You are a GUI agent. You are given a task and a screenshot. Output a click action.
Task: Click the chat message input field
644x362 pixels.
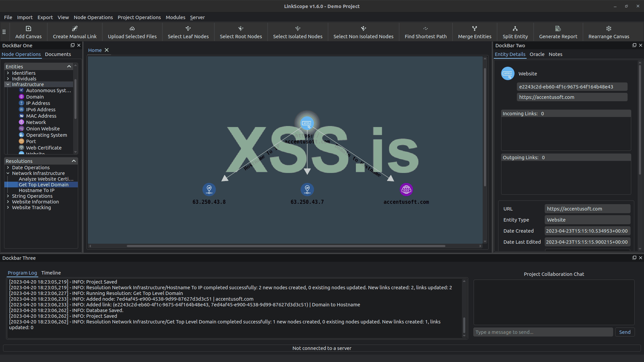tap(543, 332)
